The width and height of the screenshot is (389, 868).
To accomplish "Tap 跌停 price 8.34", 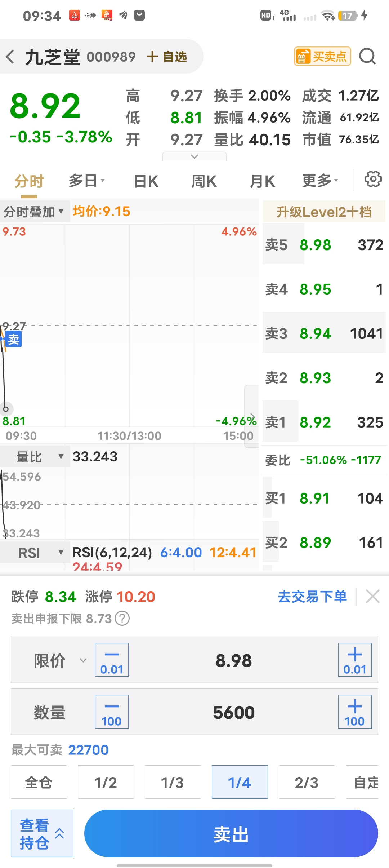I will tap(61, 597).
